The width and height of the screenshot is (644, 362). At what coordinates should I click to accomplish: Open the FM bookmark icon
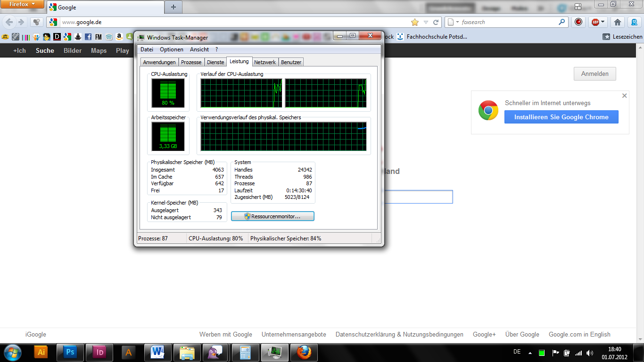[x=98, y=36]
